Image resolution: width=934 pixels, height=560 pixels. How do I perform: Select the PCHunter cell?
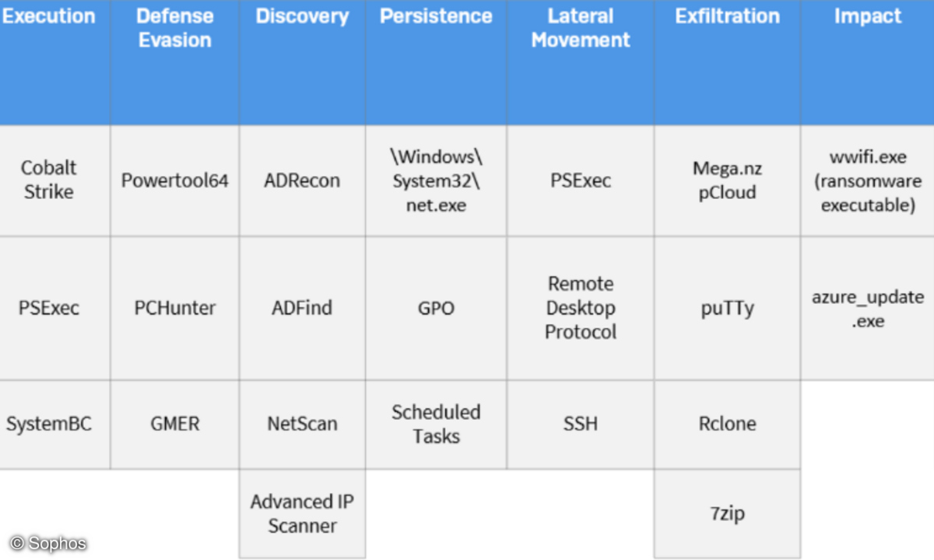[x=175, y=308]
